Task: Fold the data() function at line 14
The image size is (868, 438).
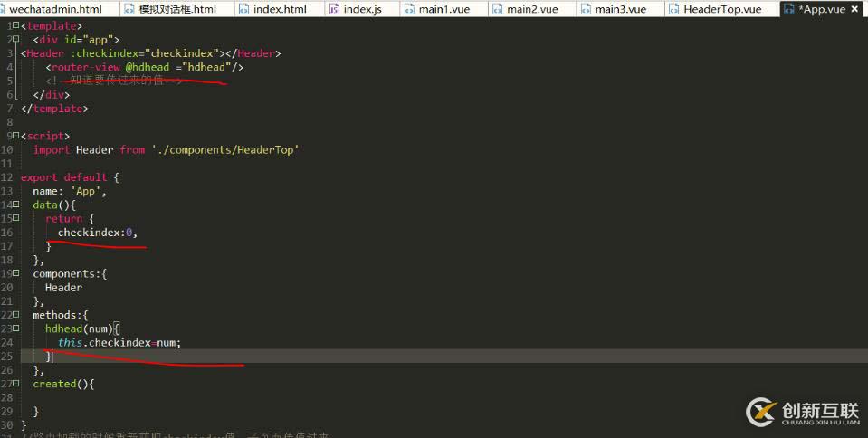Action: [x=15, y=205]
